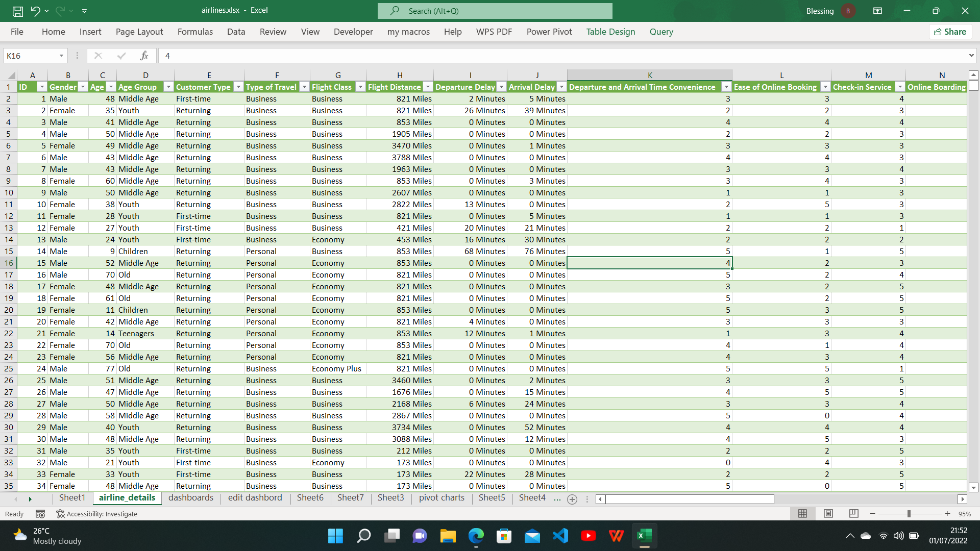
Task: Click the Windows Start icon in taskbar
Action: coord(335,536)
